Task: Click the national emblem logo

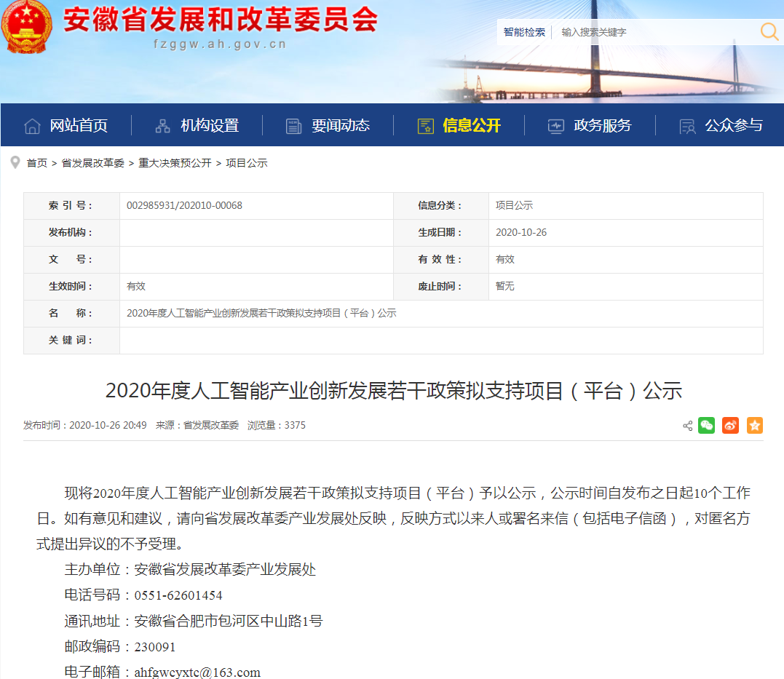Action: click(27, 26)
